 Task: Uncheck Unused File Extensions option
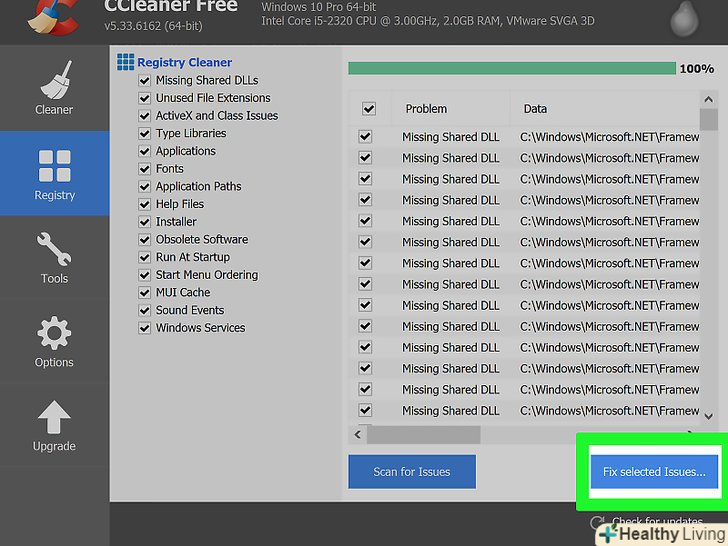tap(144, 98)
